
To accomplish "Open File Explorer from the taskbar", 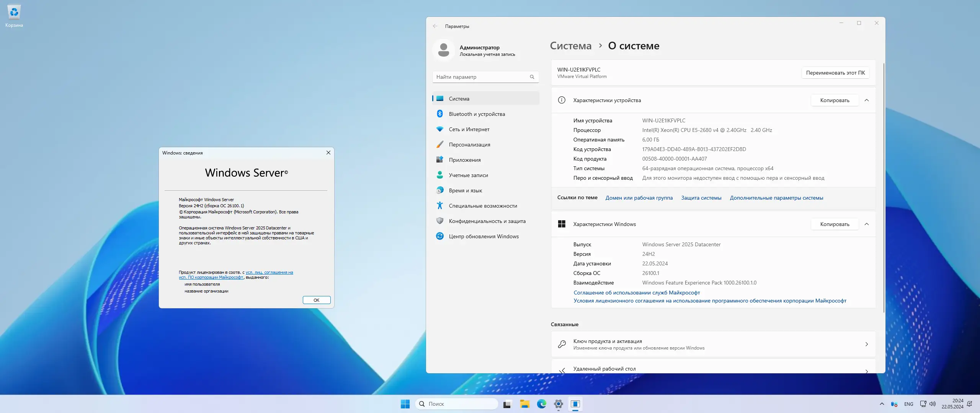I will click(x=524, y=404).
